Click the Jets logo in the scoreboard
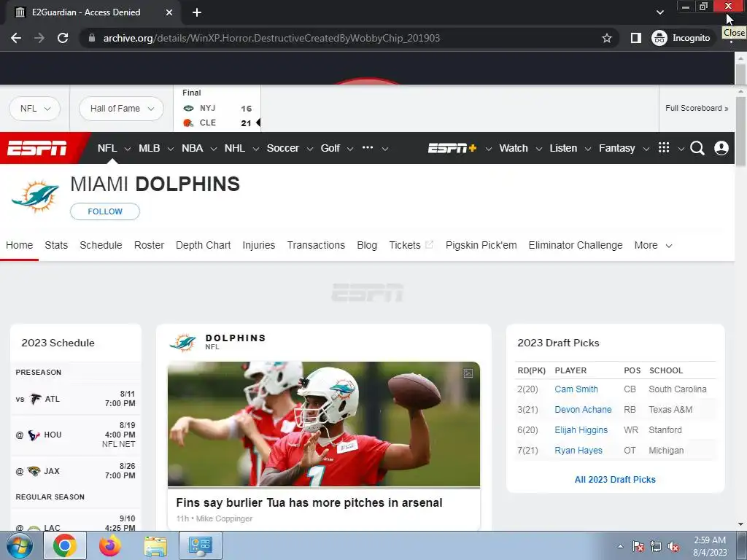 point(189,108)
